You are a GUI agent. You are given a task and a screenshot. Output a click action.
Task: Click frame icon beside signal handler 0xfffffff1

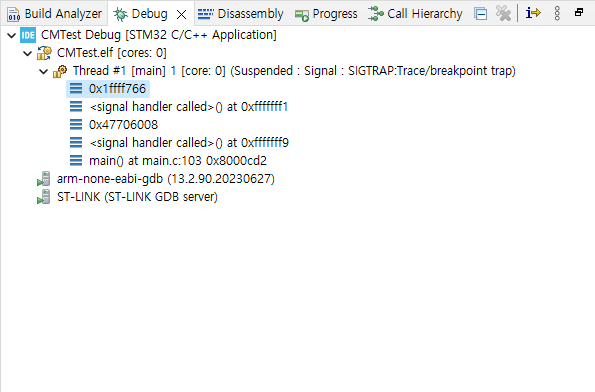[76, 107]
